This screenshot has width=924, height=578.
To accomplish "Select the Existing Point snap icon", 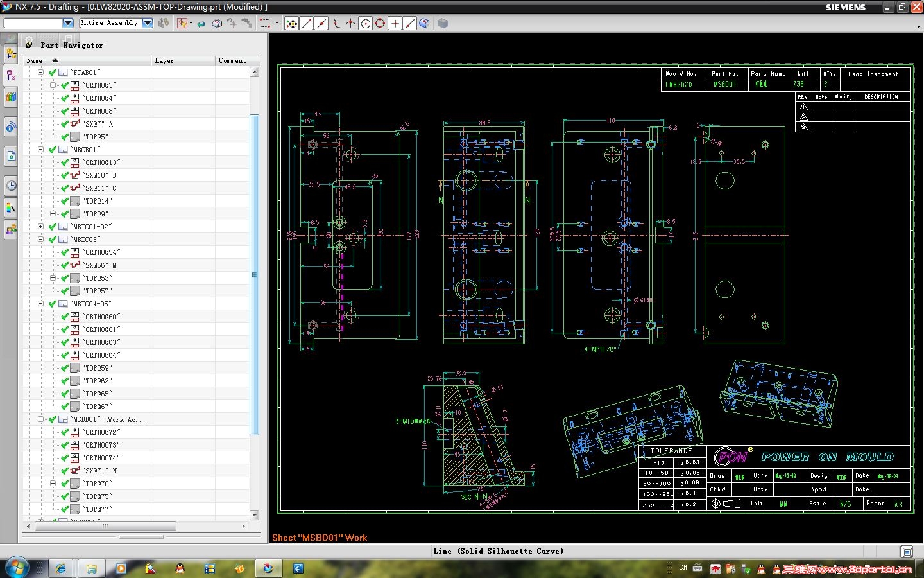I will [395, 24].
